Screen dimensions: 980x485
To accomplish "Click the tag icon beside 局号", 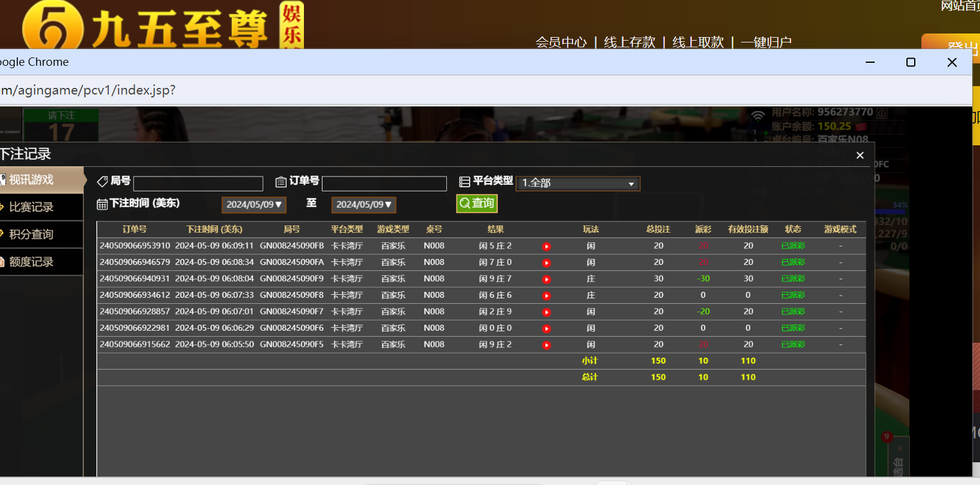I will pos(102,181).
